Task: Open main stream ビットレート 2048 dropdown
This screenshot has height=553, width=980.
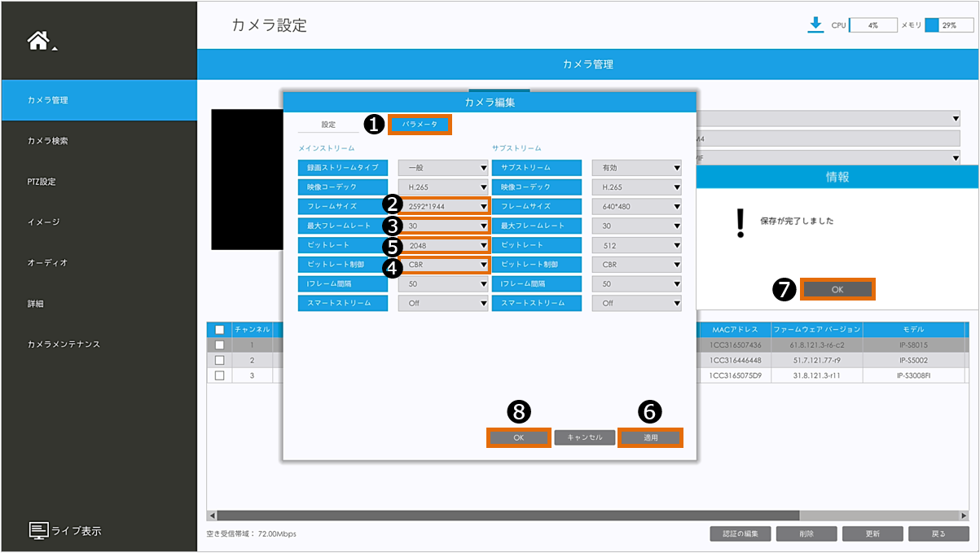Action: point(443,245)
